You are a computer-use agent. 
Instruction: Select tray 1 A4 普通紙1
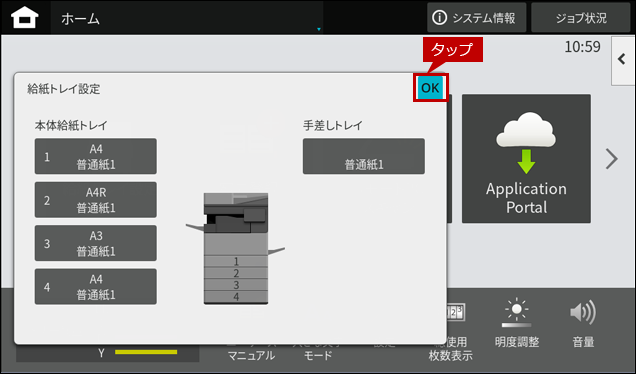(x=96, y=157)
